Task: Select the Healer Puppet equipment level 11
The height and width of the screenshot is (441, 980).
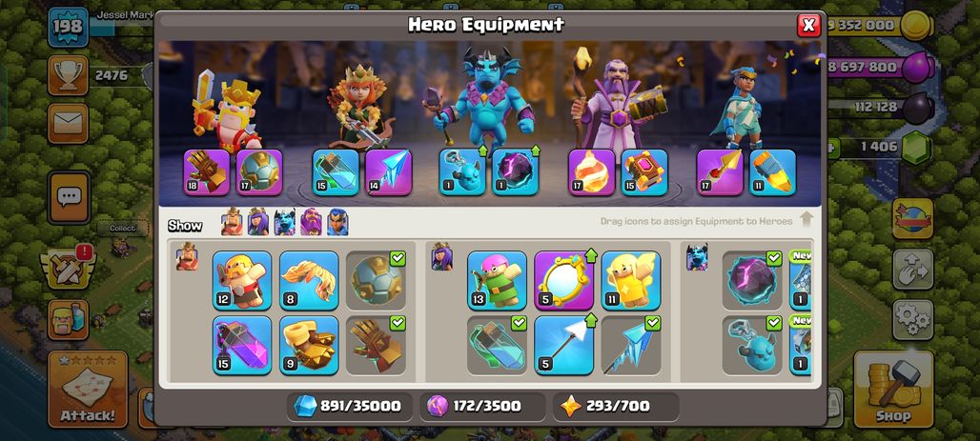Action: click(x=631, y=280)
